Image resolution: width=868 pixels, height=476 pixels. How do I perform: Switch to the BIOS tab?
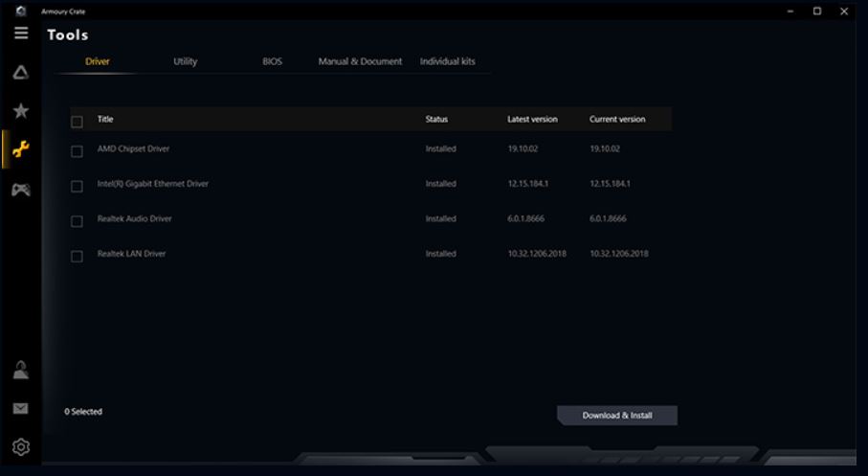coord(273,61)
